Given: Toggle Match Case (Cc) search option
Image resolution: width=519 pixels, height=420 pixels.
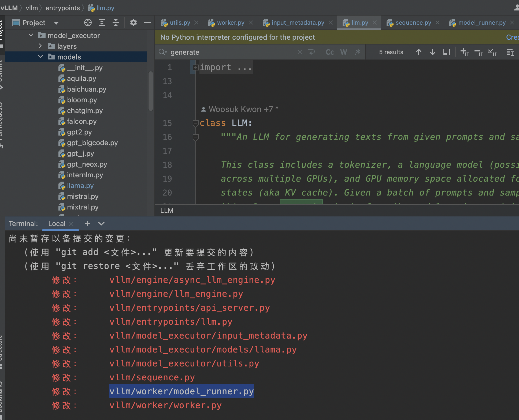Looking at the screenshot, I should pos(329,52).
